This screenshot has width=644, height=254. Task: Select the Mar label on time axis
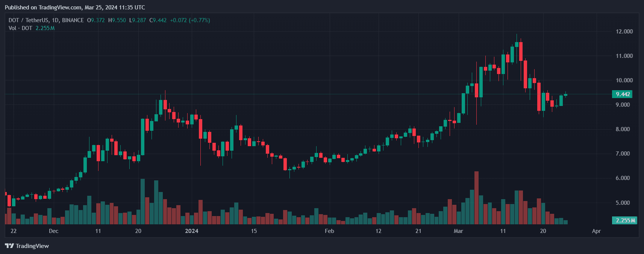458,231
